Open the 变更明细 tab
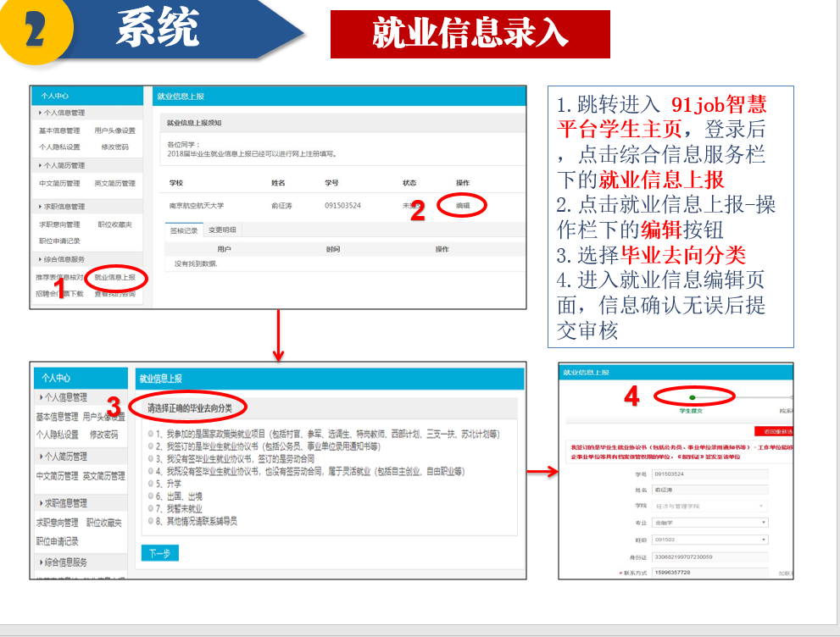The width and height of the screenshot is (840, 637). click(222, 230)
